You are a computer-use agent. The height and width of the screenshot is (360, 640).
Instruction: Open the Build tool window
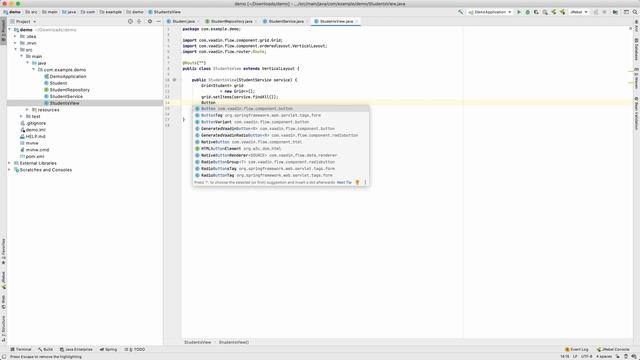pyautogui.click(x=45, y=349)
